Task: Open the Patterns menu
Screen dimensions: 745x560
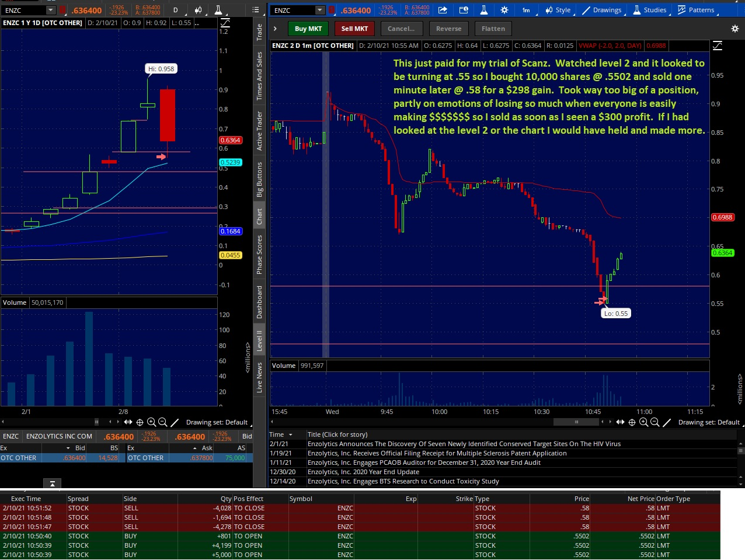Action: click(x=696, y=10)
